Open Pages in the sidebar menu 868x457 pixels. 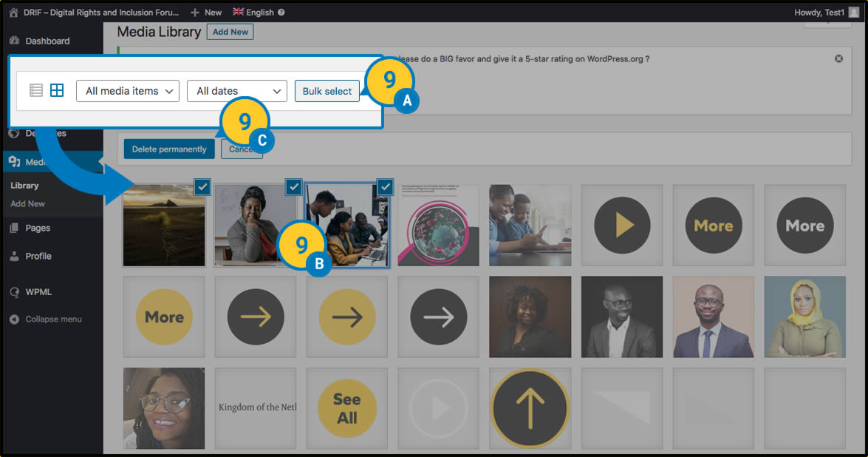(38, 228)
